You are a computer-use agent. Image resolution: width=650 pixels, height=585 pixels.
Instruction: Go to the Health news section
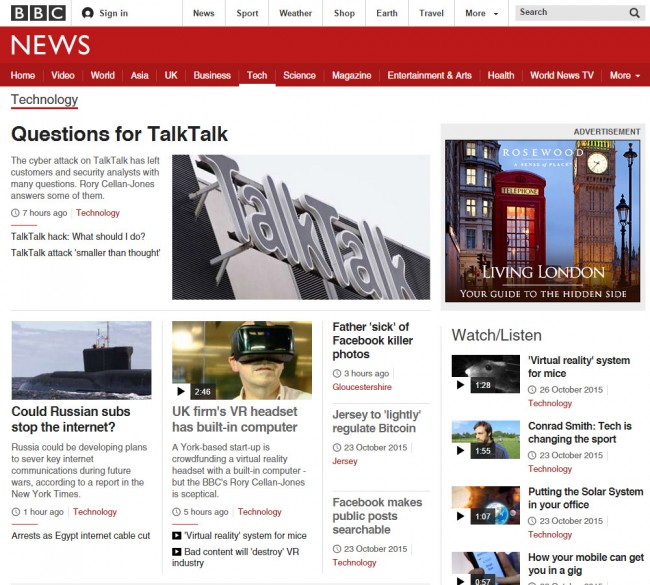[x=501, y=75]
